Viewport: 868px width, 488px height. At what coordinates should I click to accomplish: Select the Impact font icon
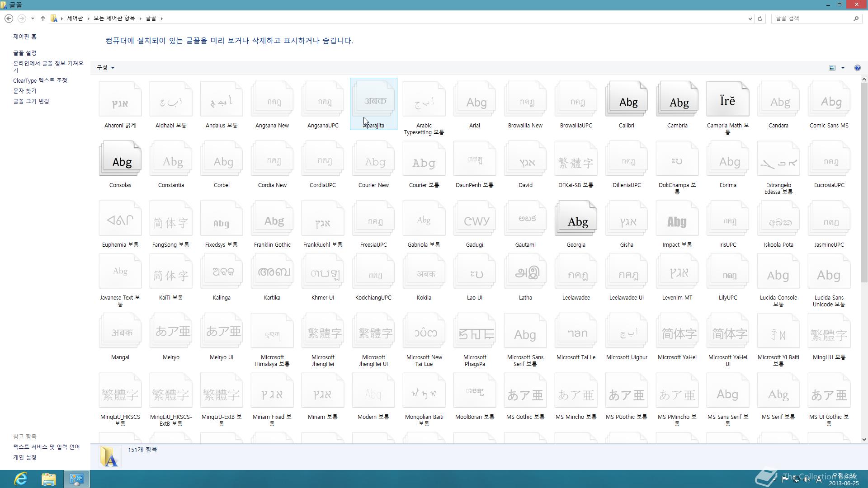pos(677,218)
